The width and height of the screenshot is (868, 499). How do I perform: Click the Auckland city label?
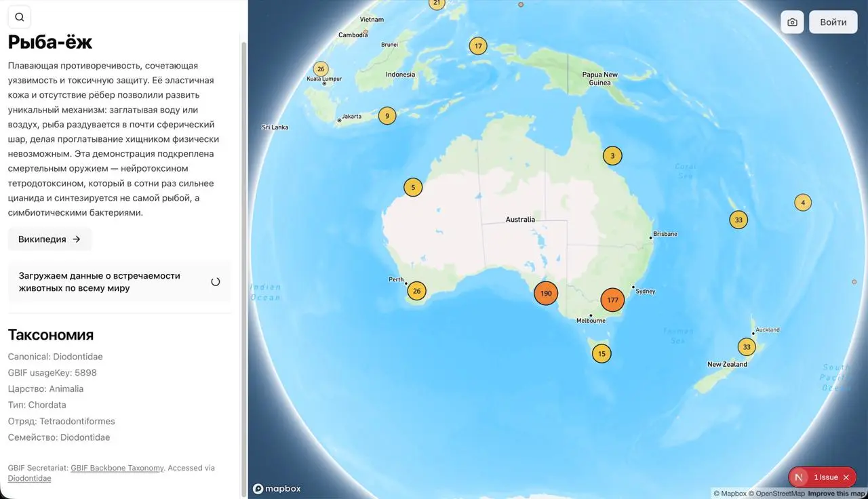click(768, 330)
